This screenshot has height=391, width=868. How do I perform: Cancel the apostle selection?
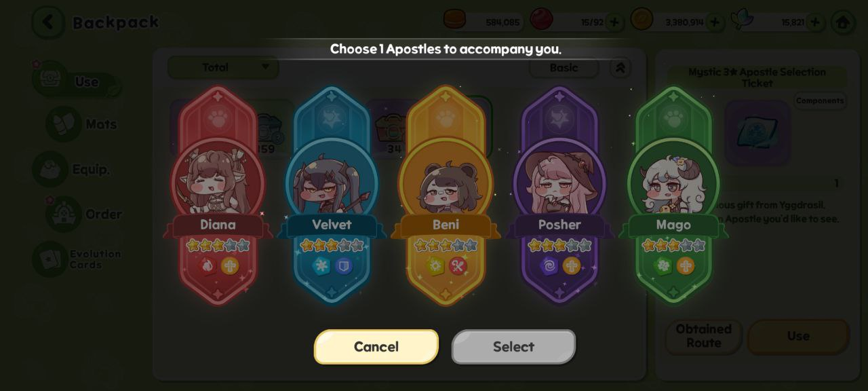[376, 347]
